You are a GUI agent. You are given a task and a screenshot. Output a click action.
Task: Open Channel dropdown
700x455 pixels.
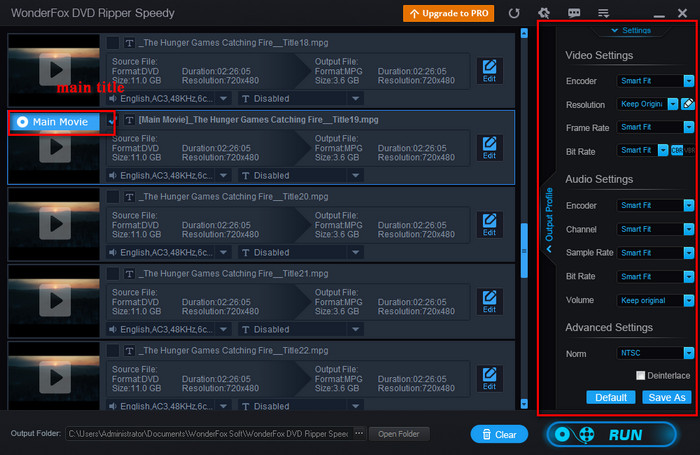(x=689, y=229)
